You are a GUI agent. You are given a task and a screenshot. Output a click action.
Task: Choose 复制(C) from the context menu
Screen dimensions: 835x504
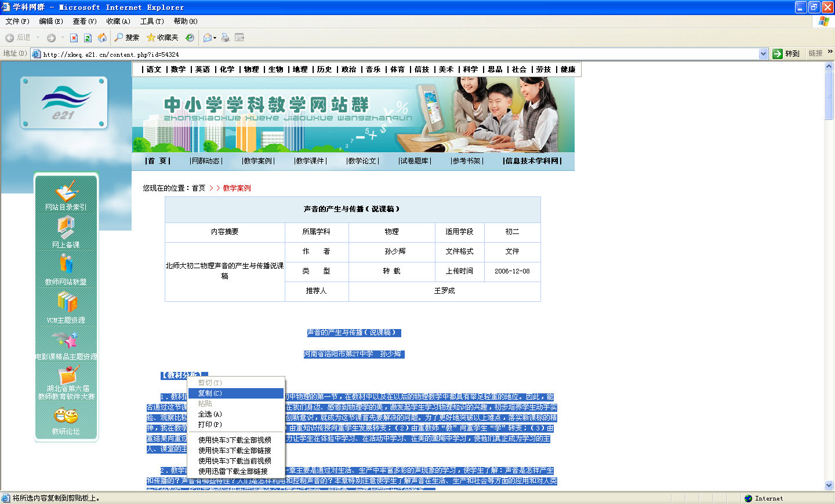(210, 393)
